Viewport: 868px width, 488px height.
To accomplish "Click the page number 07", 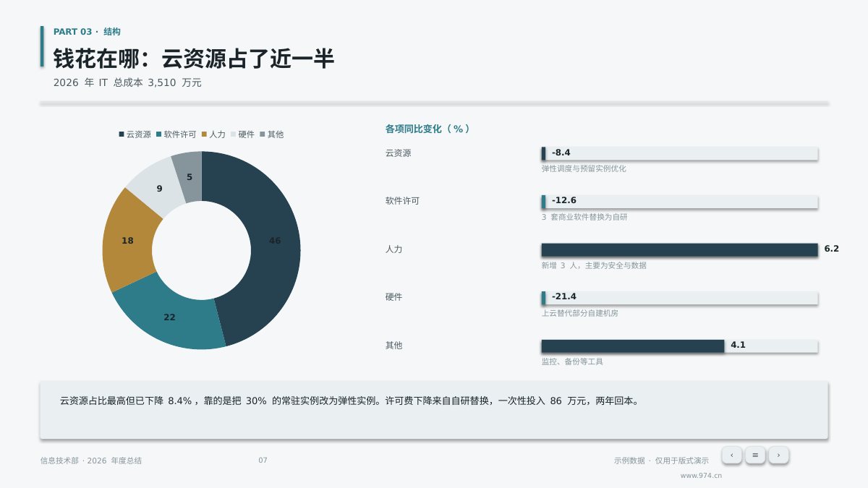I will click(x=263, y=461).
